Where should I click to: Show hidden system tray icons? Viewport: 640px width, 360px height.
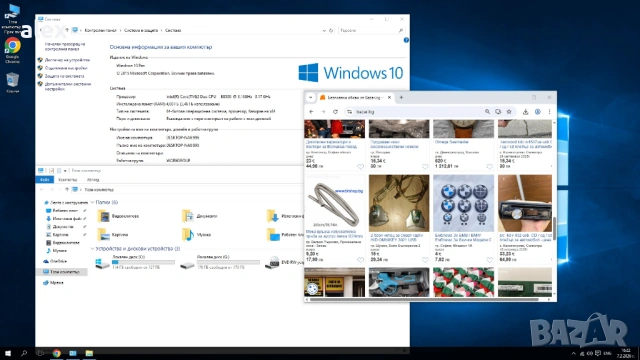573,353
